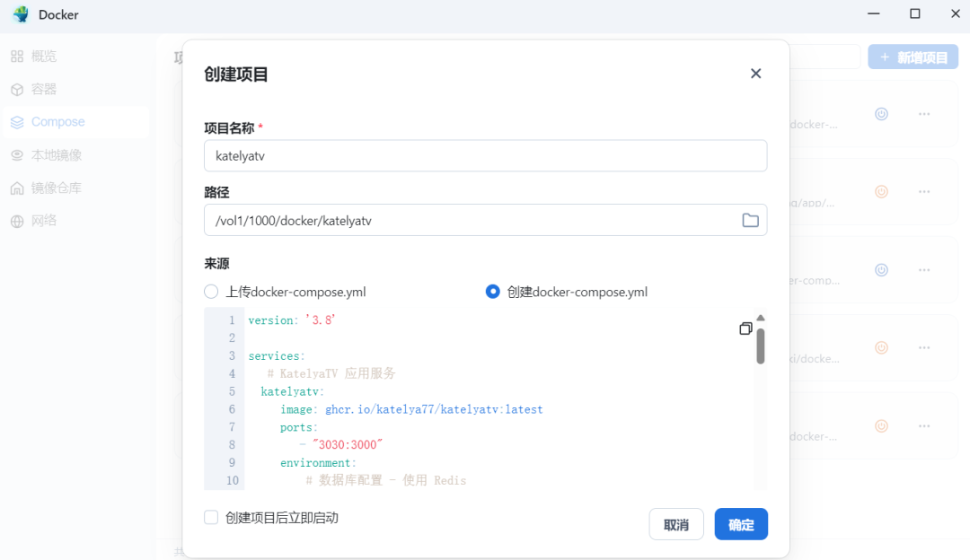The height and width of the screenshot is (560, 970).
Task: Click the 容器 cube icon in sidebar
Action: 17,90
